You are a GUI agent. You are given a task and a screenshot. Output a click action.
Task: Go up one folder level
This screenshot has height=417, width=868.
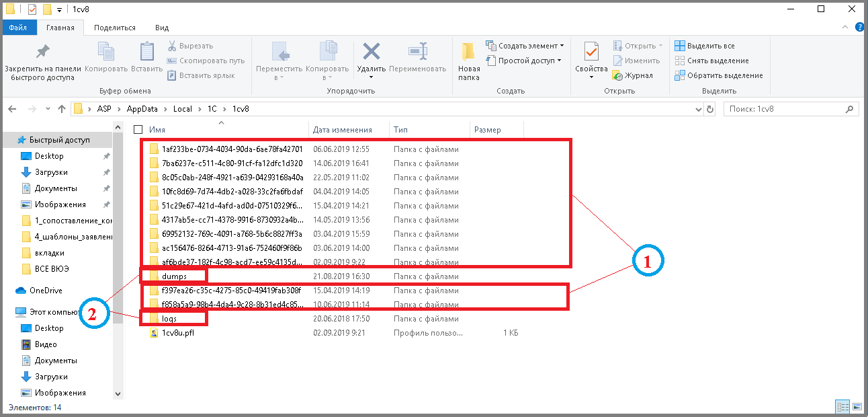62,108
